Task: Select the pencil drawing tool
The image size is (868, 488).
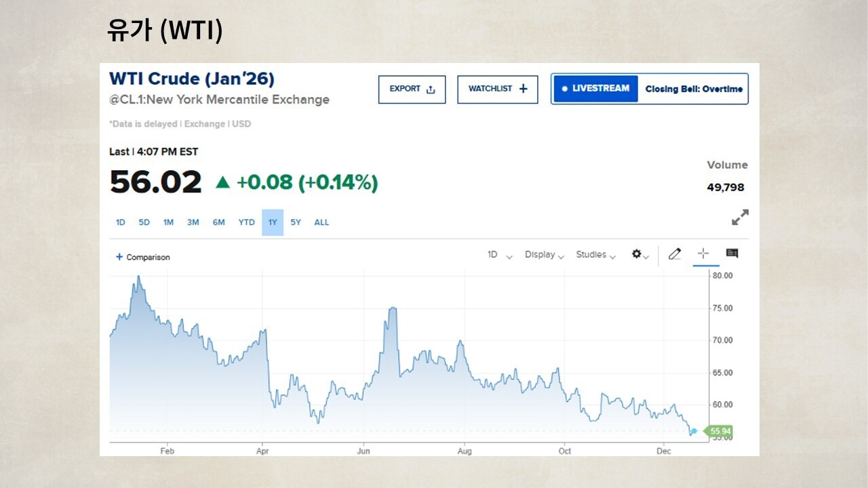Action: (674, 254)
